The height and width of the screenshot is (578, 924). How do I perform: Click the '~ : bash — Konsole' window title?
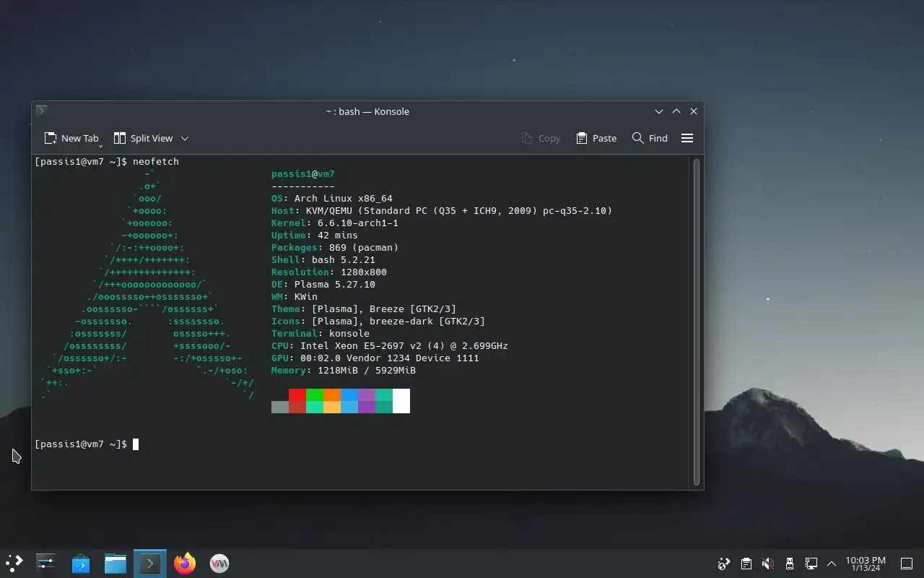click(367, 111)
